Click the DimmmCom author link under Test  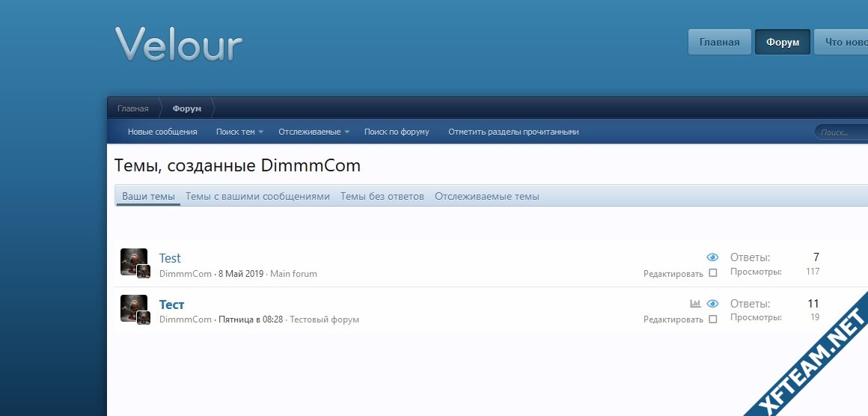186,274
